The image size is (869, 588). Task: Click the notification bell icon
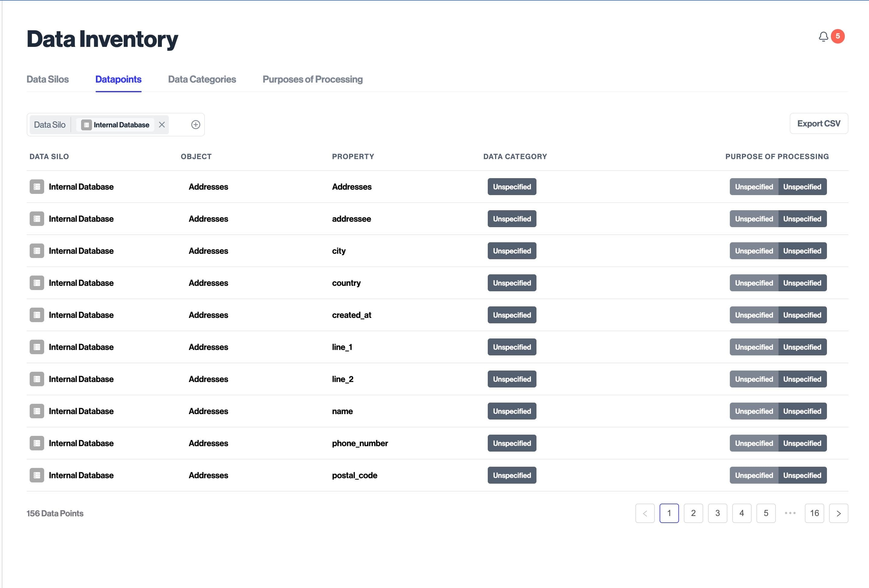pos(823,37)
